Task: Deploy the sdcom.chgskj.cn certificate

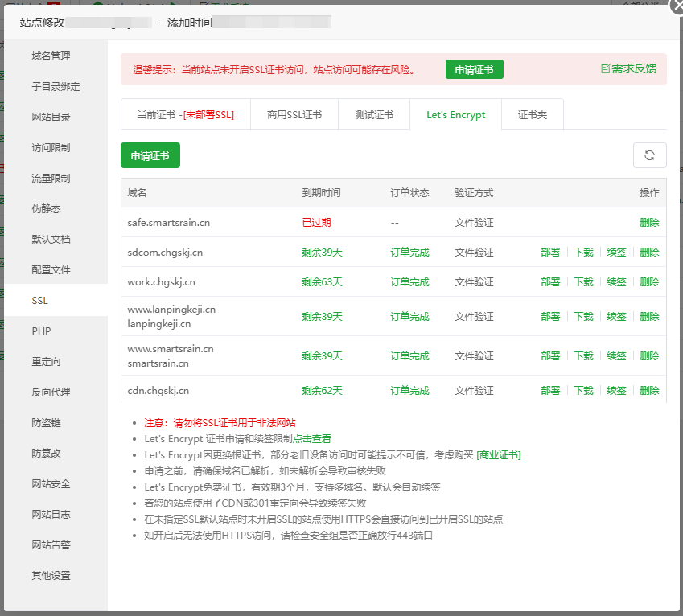Action: coord(550,253)
